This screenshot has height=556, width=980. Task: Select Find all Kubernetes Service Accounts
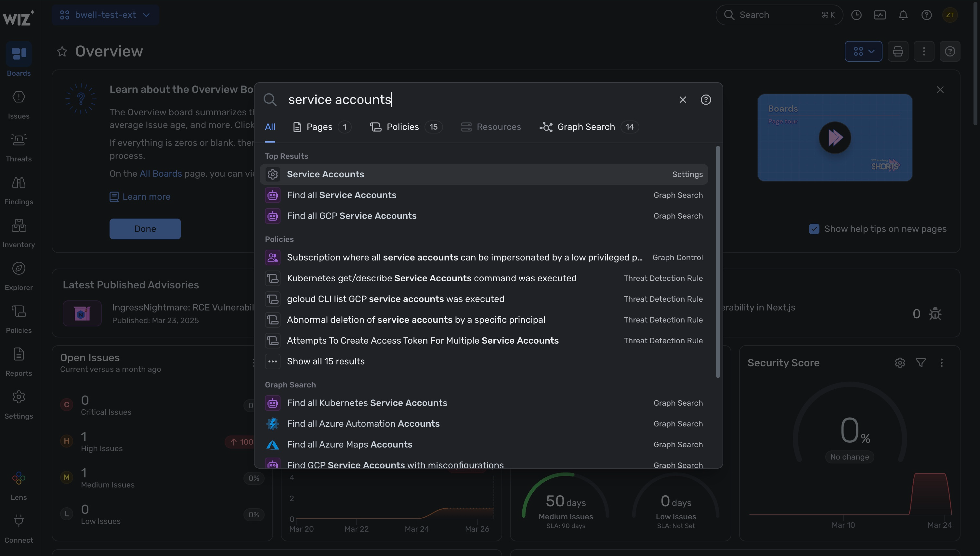pos(484,403)
